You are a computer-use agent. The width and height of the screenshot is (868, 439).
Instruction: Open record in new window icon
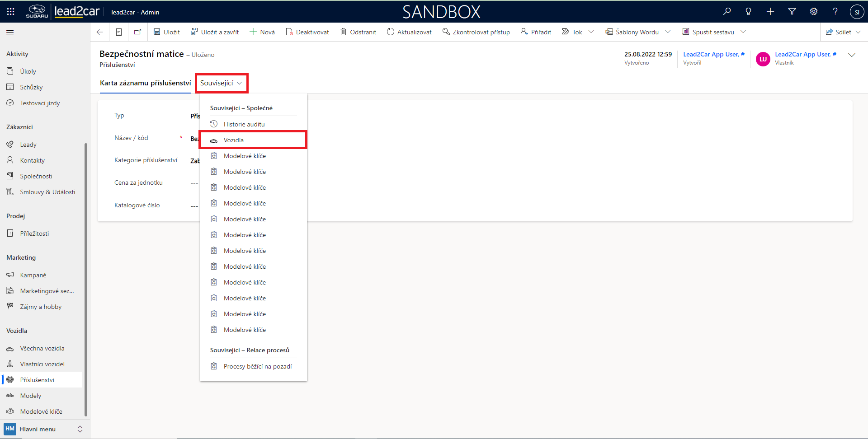click(137, 32)
